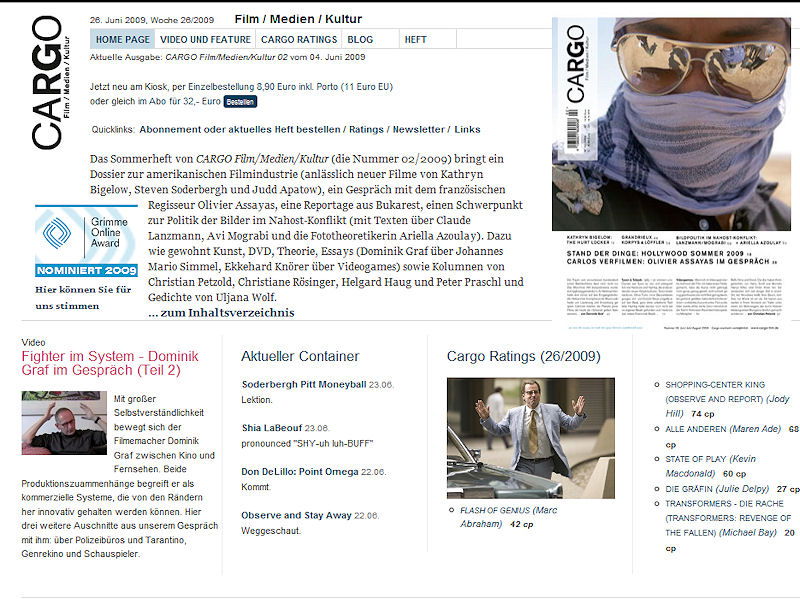Open the Ratings quicklink

pos(366,130)
